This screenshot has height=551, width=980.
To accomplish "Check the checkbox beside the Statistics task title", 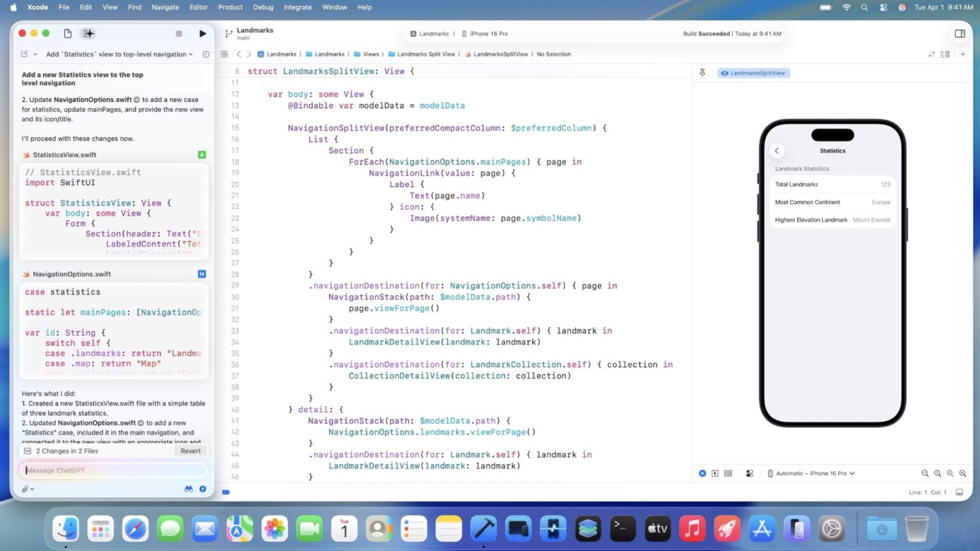I will [x=23, y=54].
